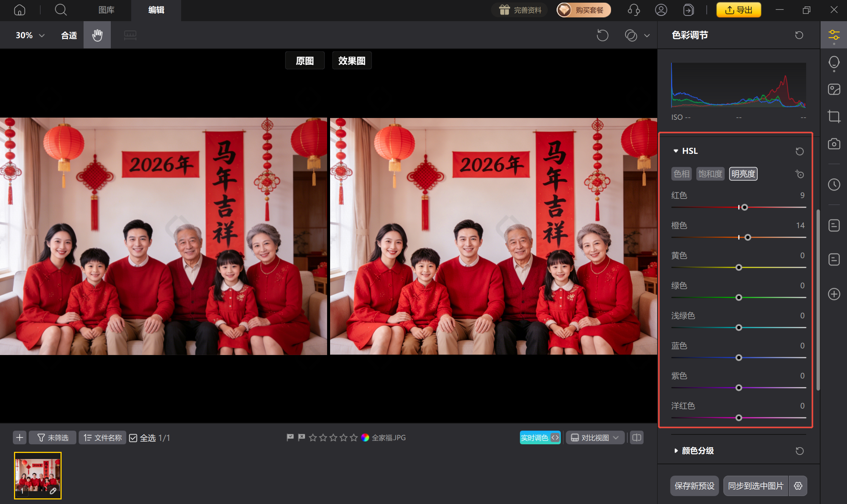Reset all 色彩调节 settings
The image size is (847, 504).
point(799,35)
